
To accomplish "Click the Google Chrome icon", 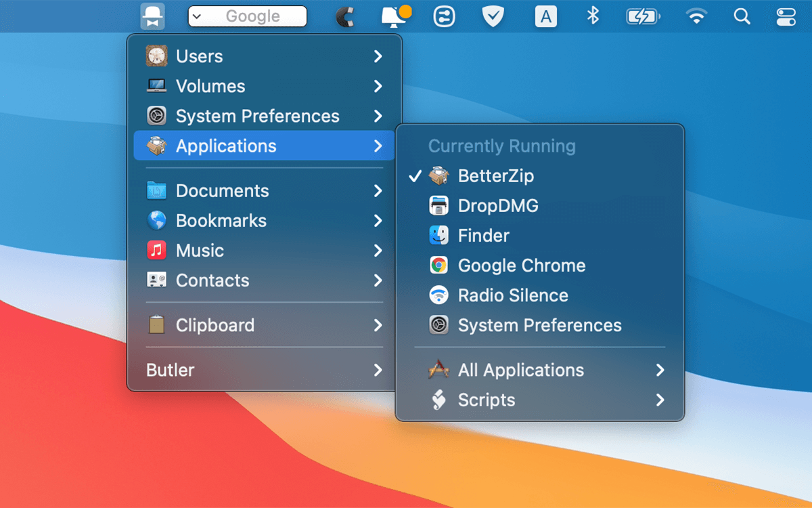I will (438, 265).
